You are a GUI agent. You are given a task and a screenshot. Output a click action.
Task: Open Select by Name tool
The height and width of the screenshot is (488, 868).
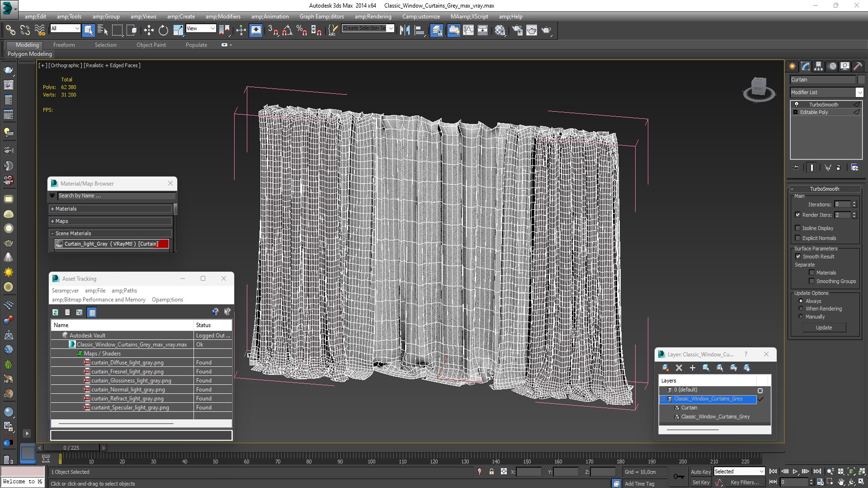point(103,30)
